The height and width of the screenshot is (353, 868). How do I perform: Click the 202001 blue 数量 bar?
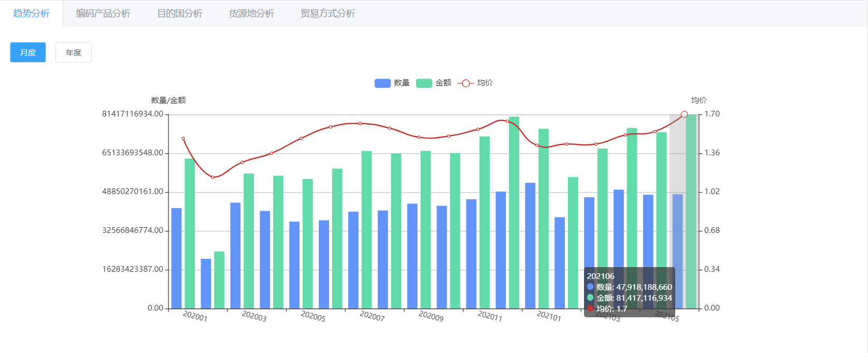[x=176, y=258]
